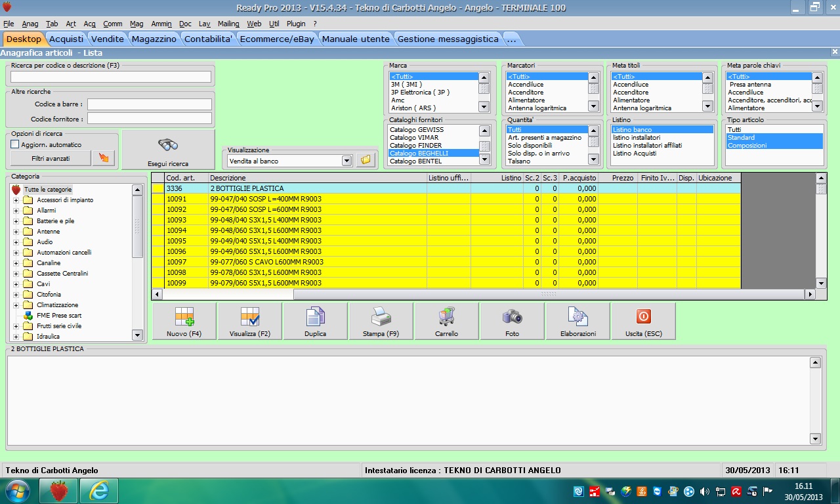
Task: Click the yellow folder icon beside Visualizzazione
Action: click(x=366, y=160)
